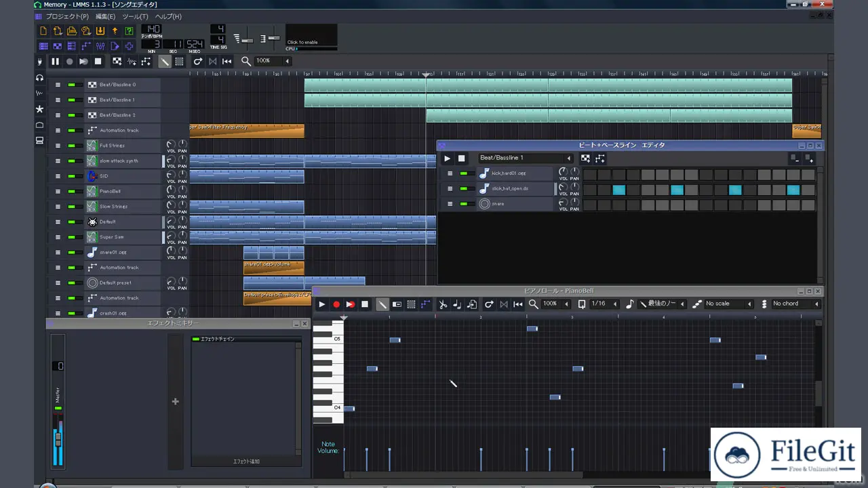Screen dimensions: 868x488
Task: Select erase mode in Piano Roll toolbar
Action: tap(397, 304)
